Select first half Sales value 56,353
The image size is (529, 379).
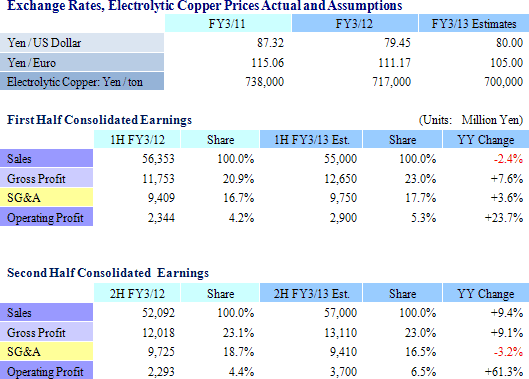click(158, 159)
